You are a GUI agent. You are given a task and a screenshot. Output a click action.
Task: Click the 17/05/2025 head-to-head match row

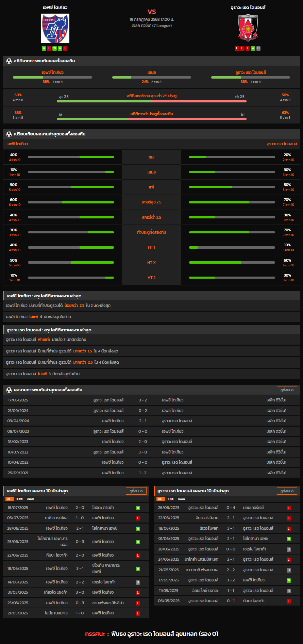click(x=152, y=400)
